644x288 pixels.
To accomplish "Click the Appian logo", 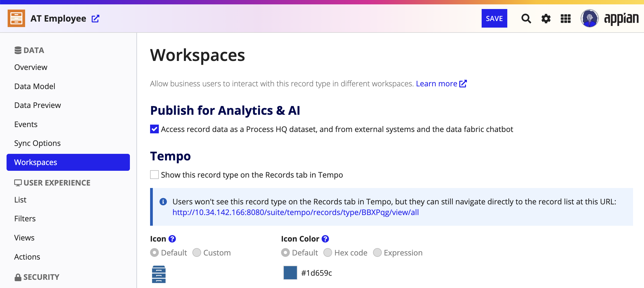I will click(621, 19).
